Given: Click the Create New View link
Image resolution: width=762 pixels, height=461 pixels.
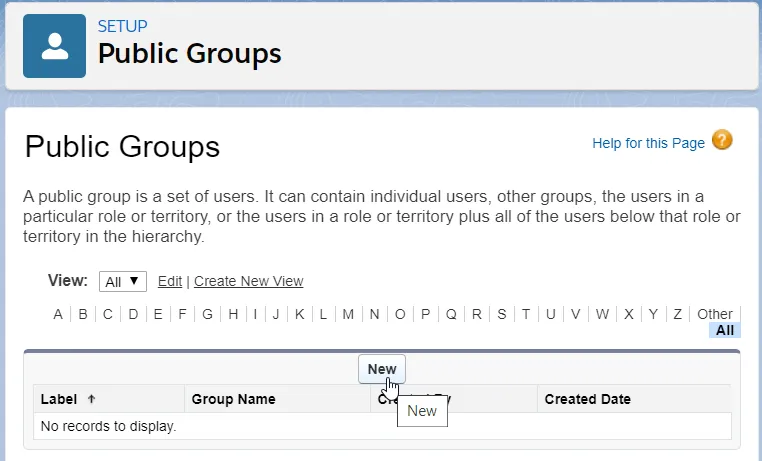Looking at the screenshot, I should click(248, 282).
